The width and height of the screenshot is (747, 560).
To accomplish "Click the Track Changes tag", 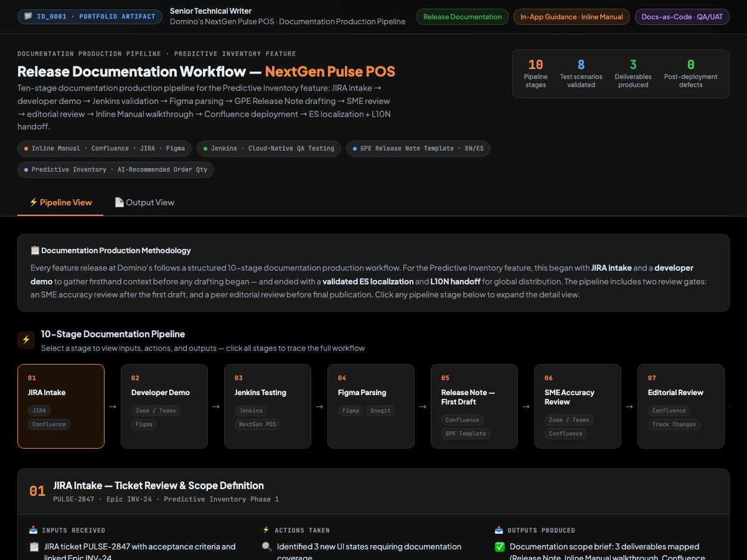I will [674, 424].
